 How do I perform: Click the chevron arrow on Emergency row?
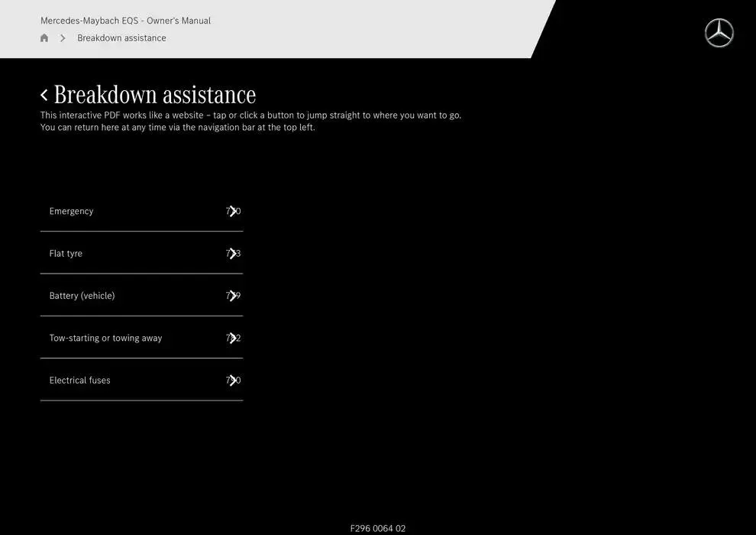pos(233,212)
